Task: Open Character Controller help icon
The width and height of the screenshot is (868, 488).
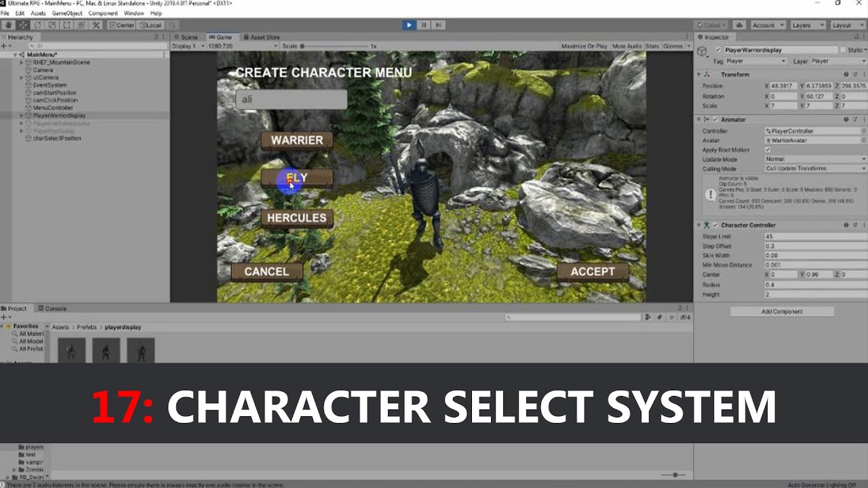Action: [846, 225]
